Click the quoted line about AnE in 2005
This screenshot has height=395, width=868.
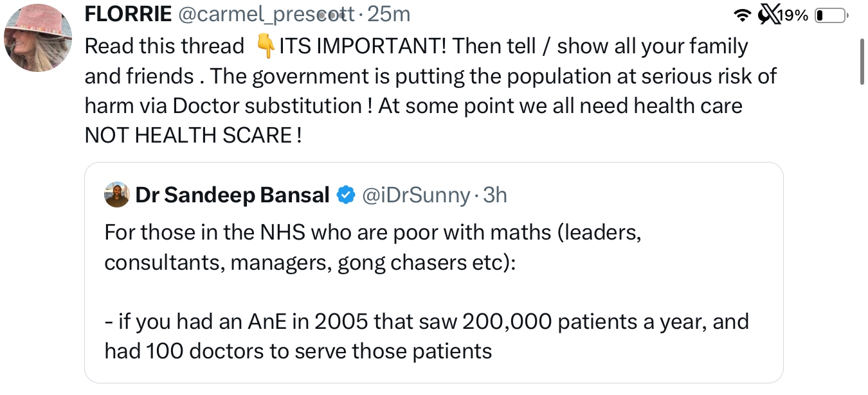point(426,336)
